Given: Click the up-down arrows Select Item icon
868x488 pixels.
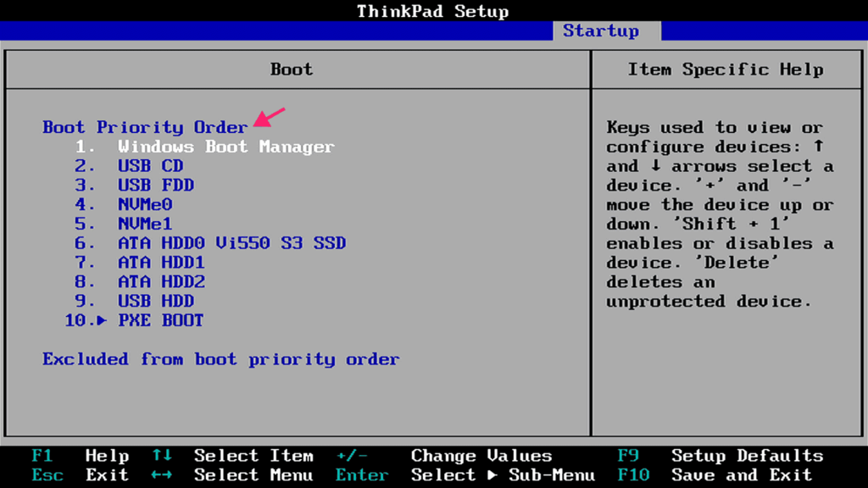Looking at the screenshot, I should click(162, 455).
